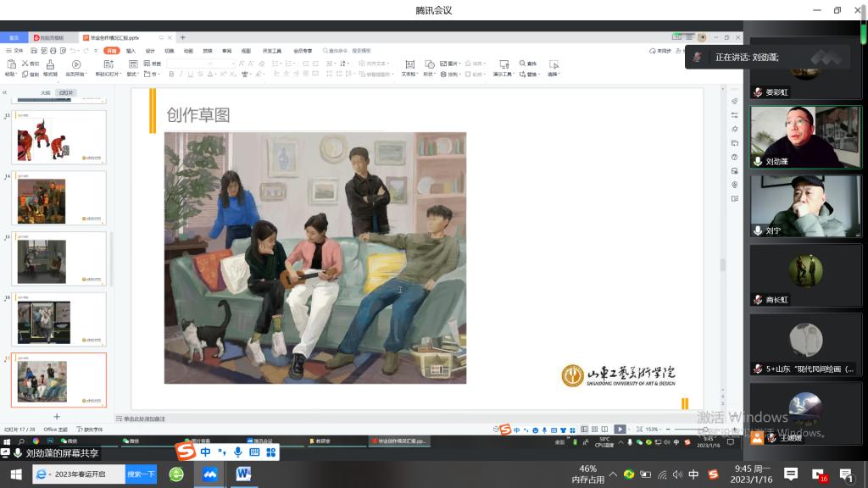868x488 pixels.
Task: Insert a Text Box (文本框) from ribbon
Action: (x=409, y=64)
